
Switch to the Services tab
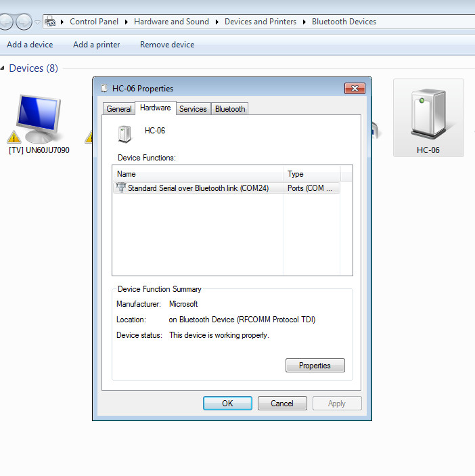pyautogui.click(x=193, y=109)
